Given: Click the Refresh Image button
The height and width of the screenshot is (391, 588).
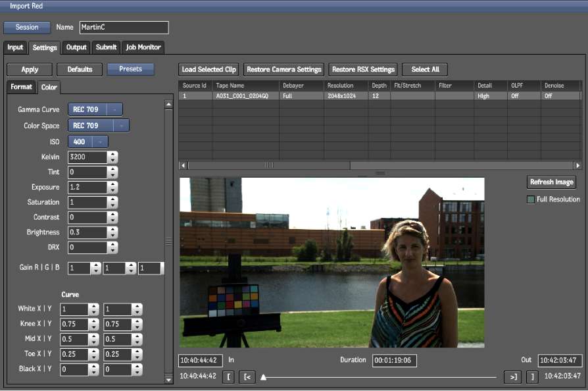Looking at the screenshot, I should coord(551,182).
